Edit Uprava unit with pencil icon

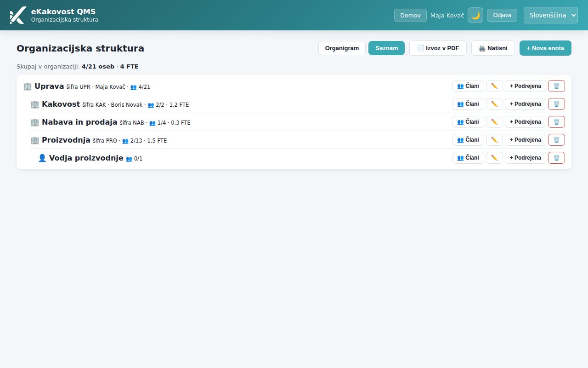pos(494,86)
